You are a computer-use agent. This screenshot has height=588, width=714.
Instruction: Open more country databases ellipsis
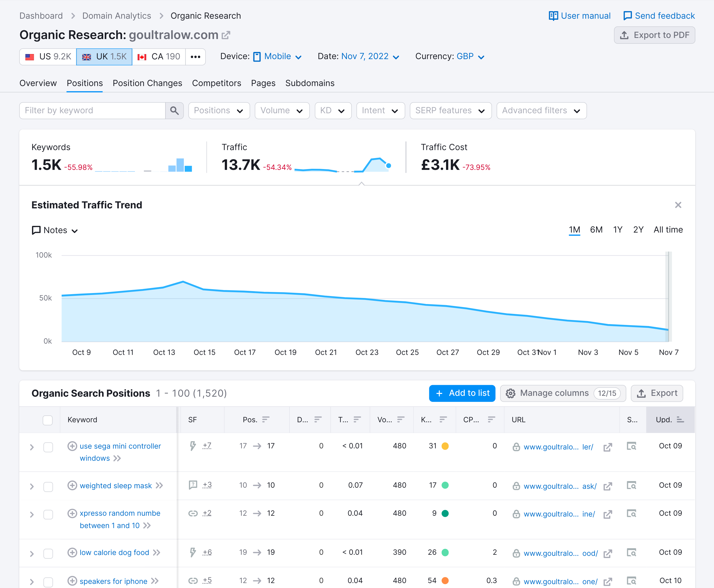pos(195,57)
